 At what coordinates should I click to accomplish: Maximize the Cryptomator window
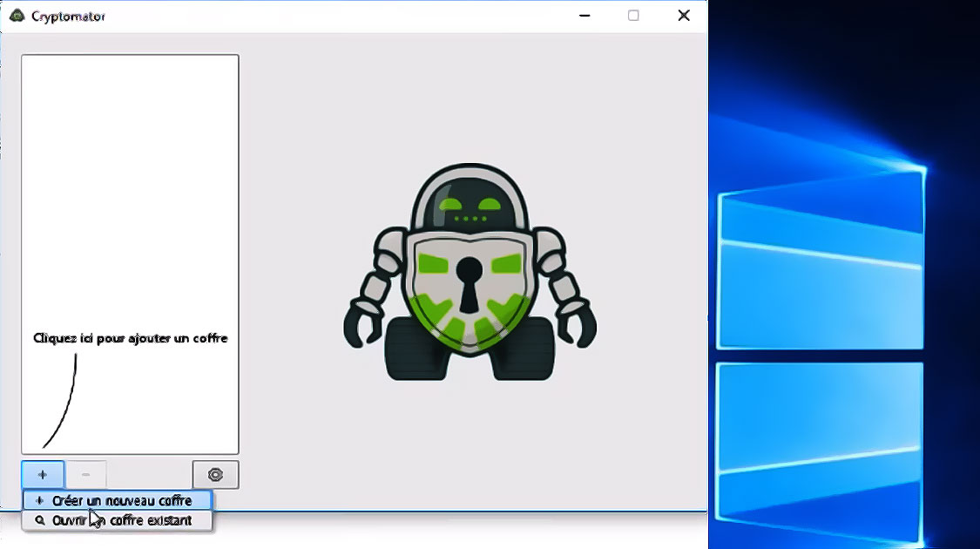[x=633, y=16]
